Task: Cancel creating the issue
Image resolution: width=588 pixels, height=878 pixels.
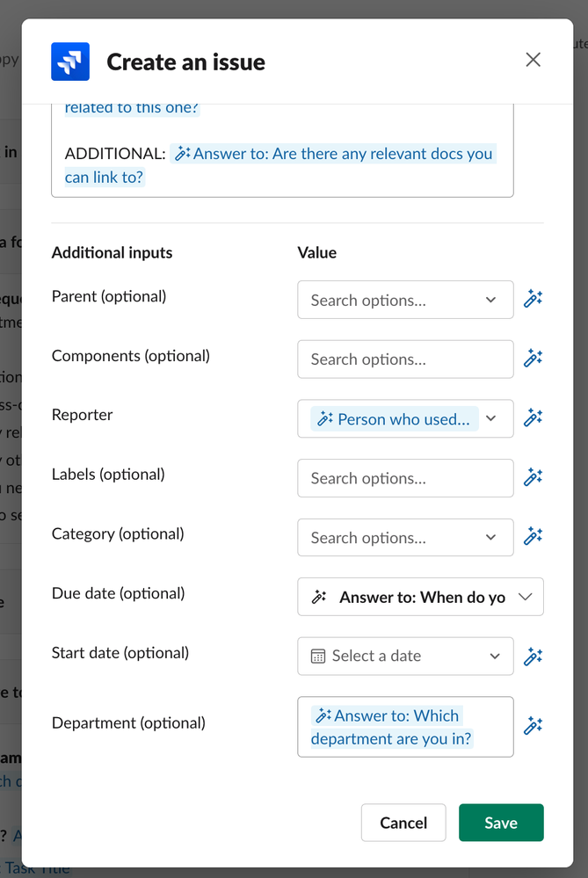Action: (x=403, y=823)
